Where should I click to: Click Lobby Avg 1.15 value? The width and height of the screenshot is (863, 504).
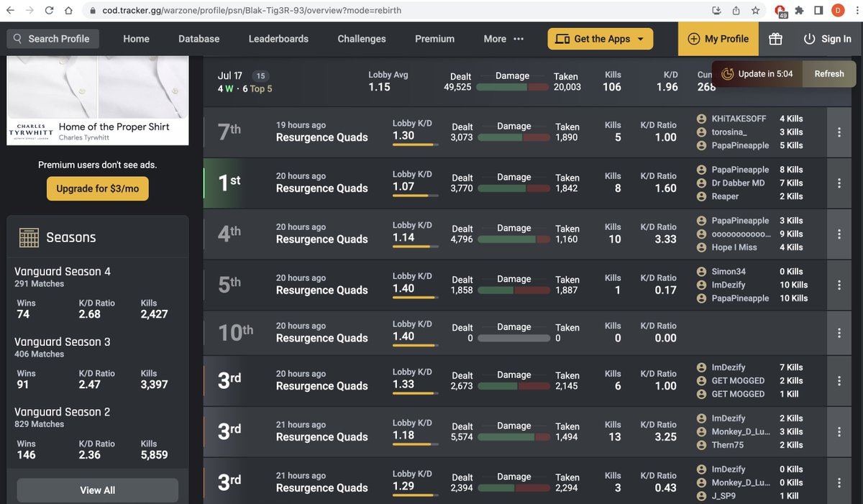pos(380,87)
